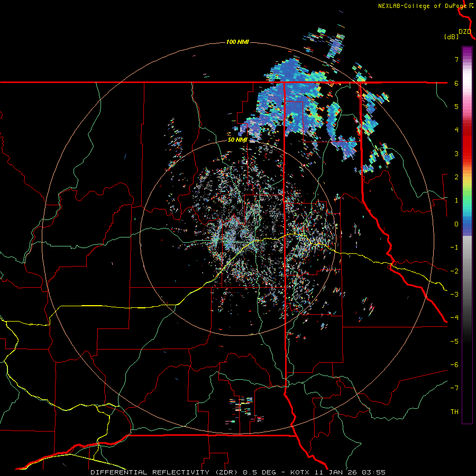Click the KOTX radar site identifier
Viewport: 476px width, 476px height.
pyautogui.click(x=300, y=472)
